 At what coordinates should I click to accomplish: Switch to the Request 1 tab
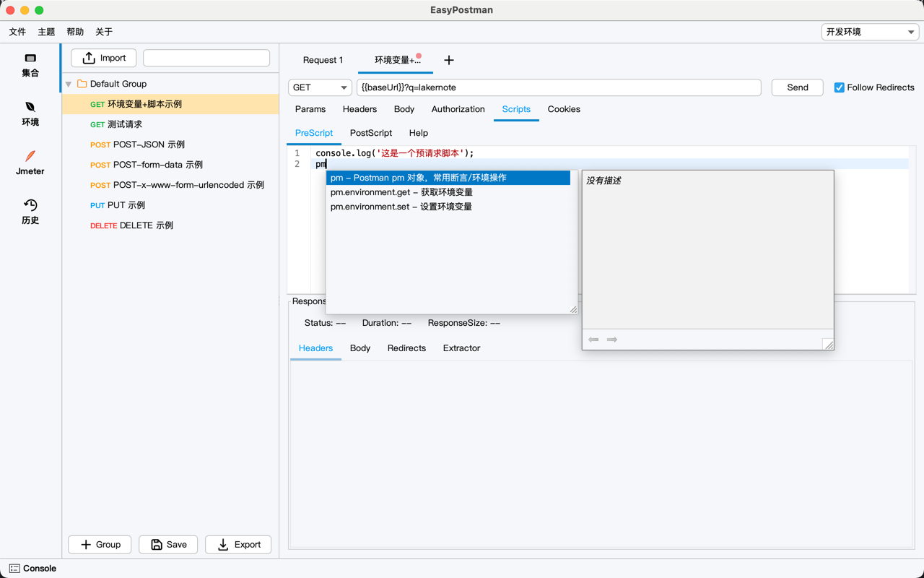click(323, 60)
